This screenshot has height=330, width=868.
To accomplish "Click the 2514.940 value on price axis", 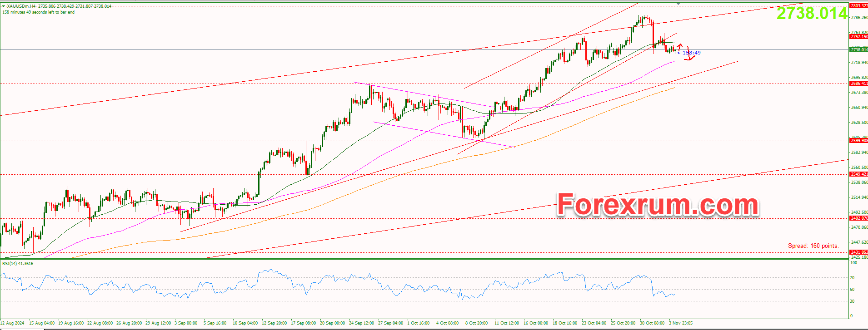I will point(859,197).
